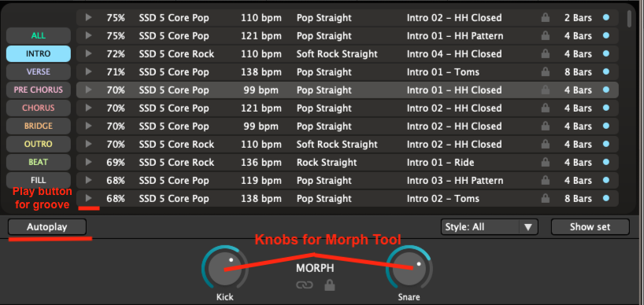Click the '136 bpm' tempo value
Viewport: 644px width, 305px height.
click(x=261, y=163)
